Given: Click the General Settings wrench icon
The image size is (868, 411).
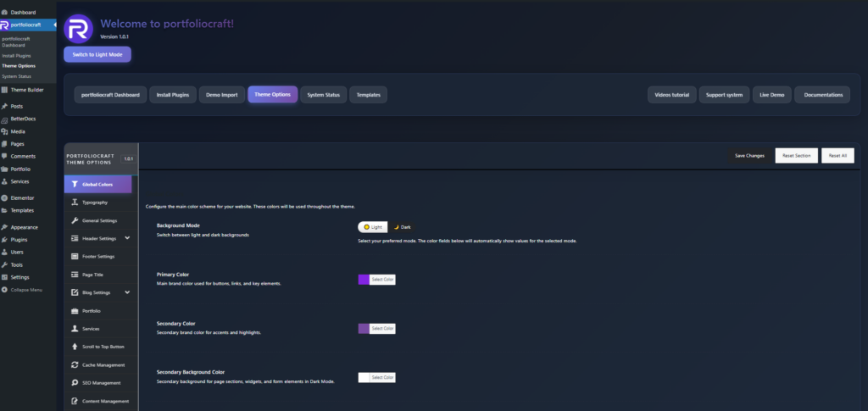Looking at the screenshot, I should (75, 220).
